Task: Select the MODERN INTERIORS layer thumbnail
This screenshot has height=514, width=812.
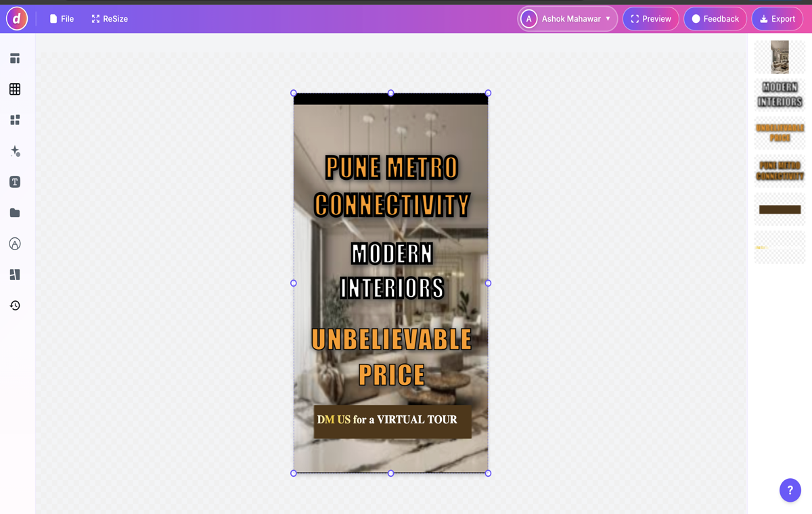Action: [x=780, y=95]
